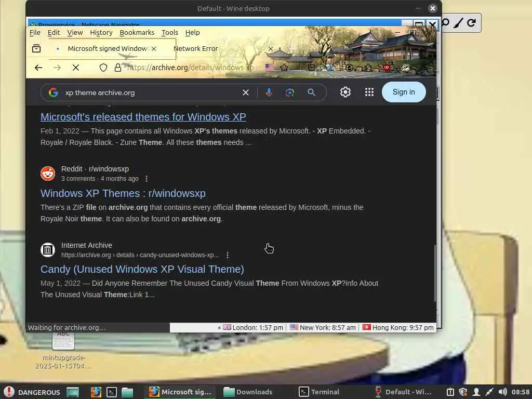This screenshot has height=399, width=532.
Task: Open Google quick settings gear
Action: (x=345, y=92)
